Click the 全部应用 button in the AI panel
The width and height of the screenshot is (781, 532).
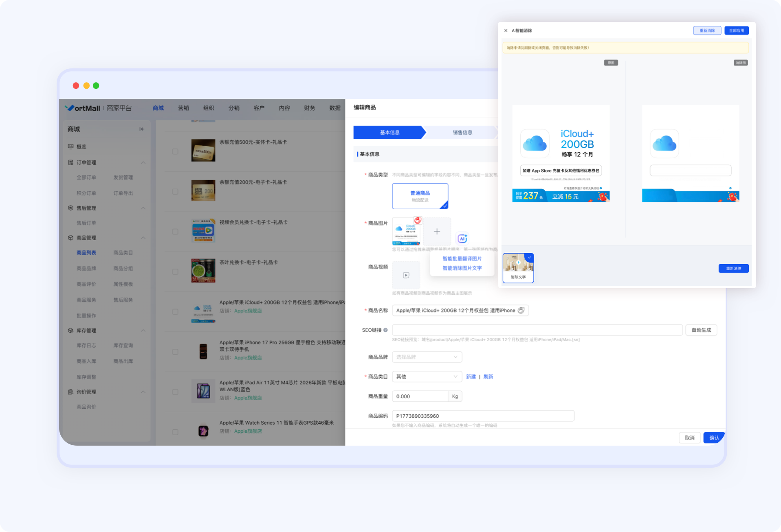pyautogui.click(x=737, y=31)
